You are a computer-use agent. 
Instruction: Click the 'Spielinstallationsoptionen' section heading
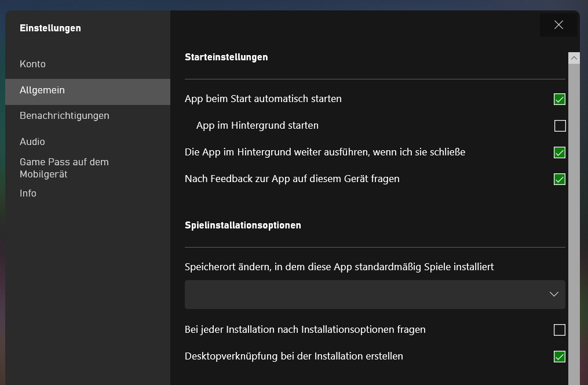[x=243, y=226]
